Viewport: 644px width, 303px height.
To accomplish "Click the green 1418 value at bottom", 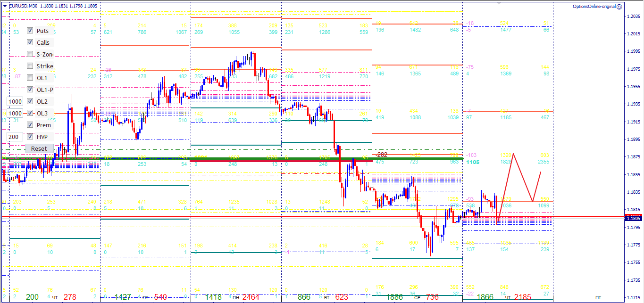I will coord(213,297).
